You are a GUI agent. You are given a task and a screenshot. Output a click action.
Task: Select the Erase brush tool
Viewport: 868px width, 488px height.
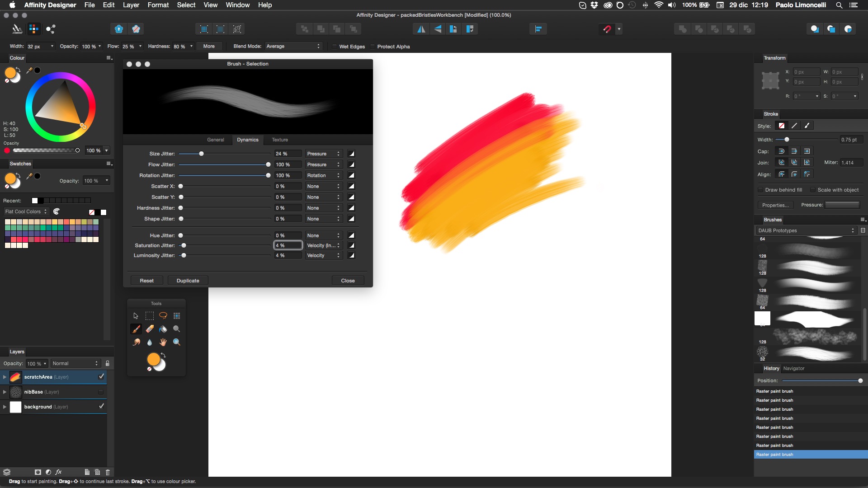click(150, 329)
